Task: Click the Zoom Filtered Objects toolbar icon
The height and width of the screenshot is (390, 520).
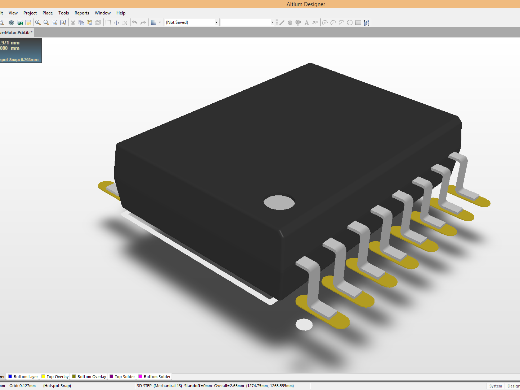Action: pyautogui.click(x=63, y=22)
